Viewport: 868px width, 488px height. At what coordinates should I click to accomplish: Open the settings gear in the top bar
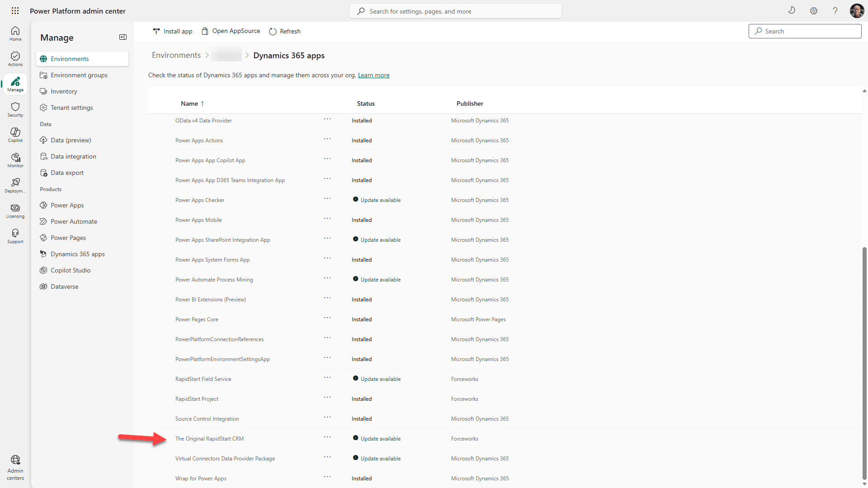click(x=813, y=11)
